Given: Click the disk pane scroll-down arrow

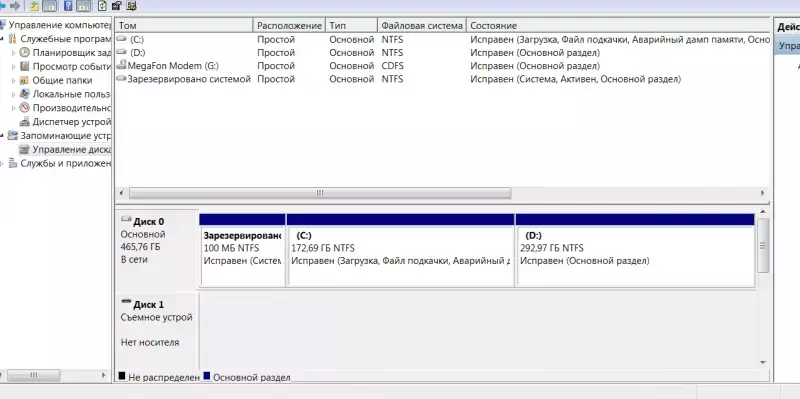Looking at the screenshot, I should (x=763, y=362).
